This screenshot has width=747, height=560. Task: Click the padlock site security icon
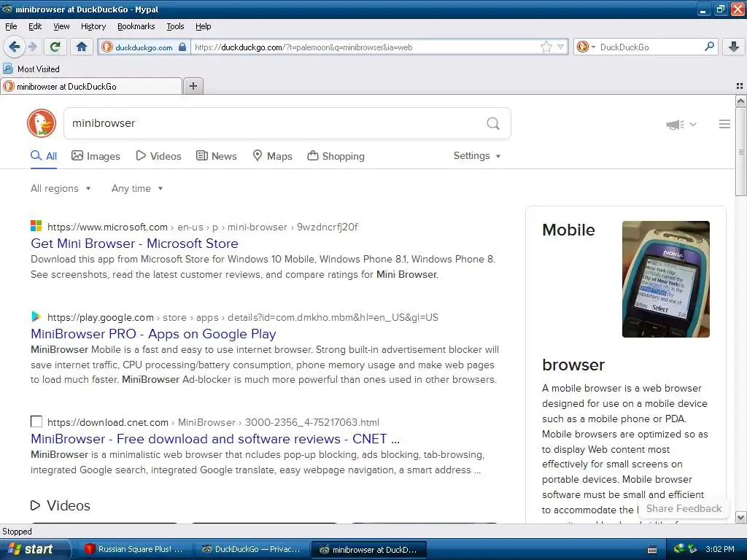pyautogui.click(x=182, y=47)
